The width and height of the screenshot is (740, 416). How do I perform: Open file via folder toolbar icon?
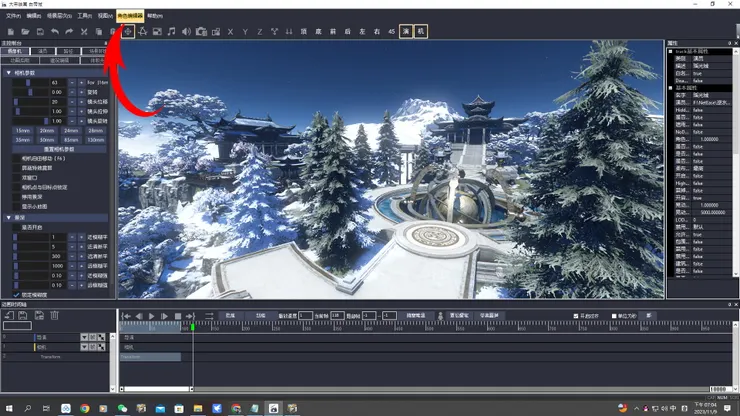coord(25,32)
